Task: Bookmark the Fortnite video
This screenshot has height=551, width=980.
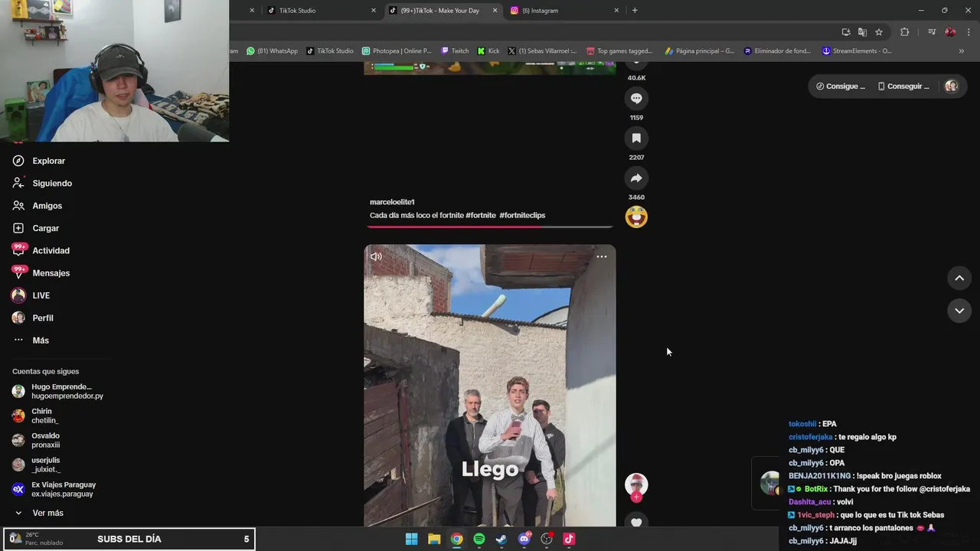Action: (636, 138)
